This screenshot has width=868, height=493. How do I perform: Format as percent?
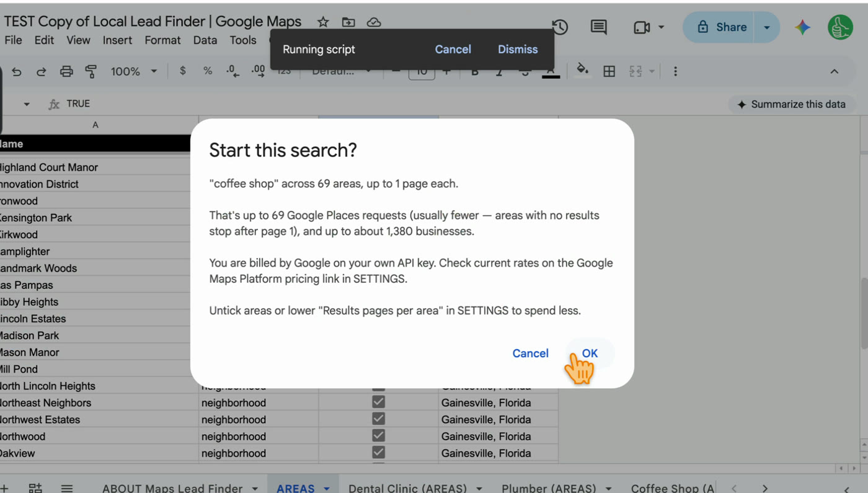pos(208,71)
